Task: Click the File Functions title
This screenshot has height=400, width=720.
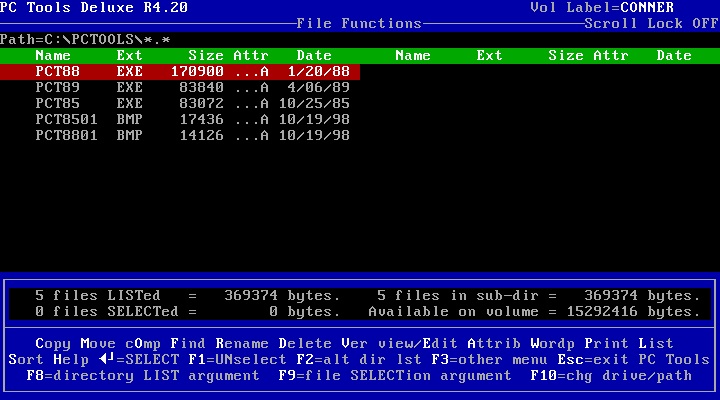Action: (x=359, y=23)
